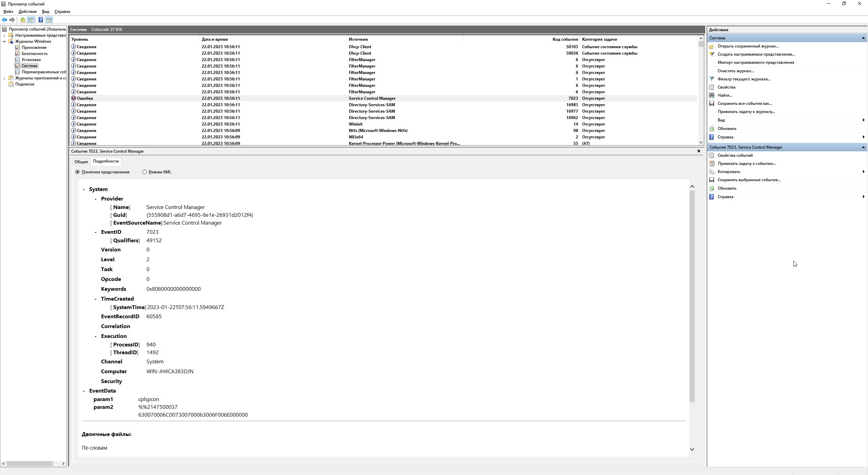Select the Безопасность log in tree
868x475 pixels.
pyautogui.click(x=34, y=54)
